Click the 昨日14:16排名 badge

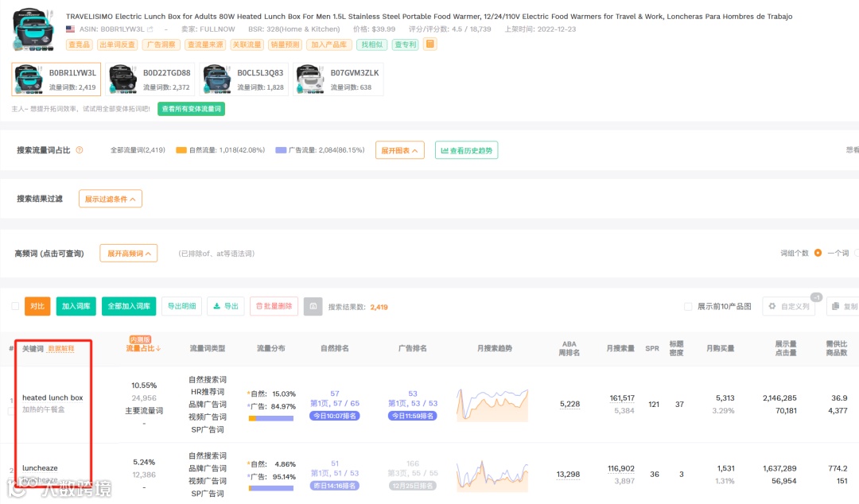click(335, 486)
